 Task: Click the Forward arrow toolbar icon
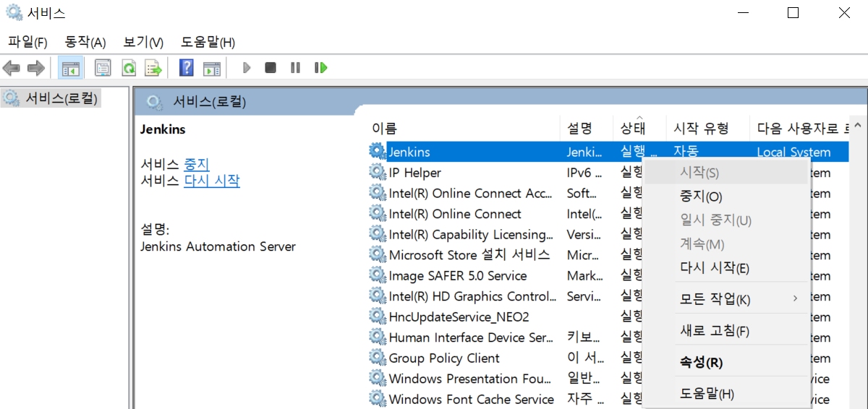coord(35,68)
